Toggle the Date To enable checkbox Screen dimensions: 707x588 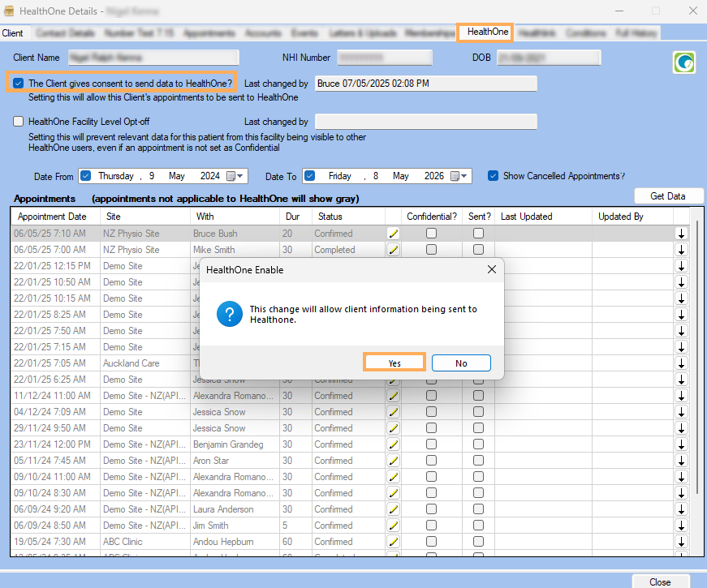(x=310, y=176)
